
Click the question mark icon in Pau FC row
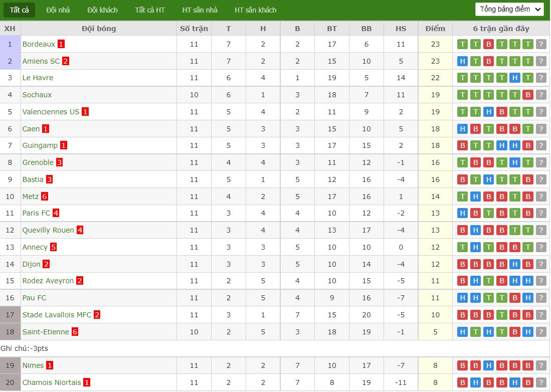click(541, 298)
